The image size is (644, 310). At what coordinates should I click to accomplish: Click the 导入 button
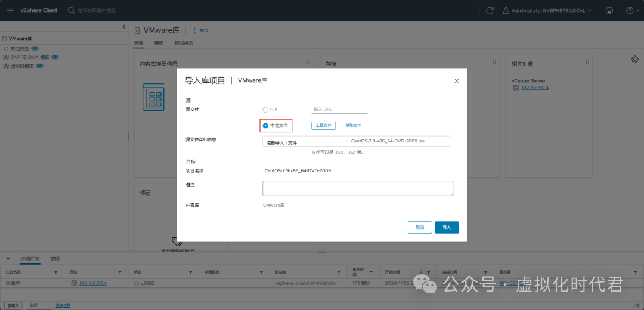tap(447, 227)
